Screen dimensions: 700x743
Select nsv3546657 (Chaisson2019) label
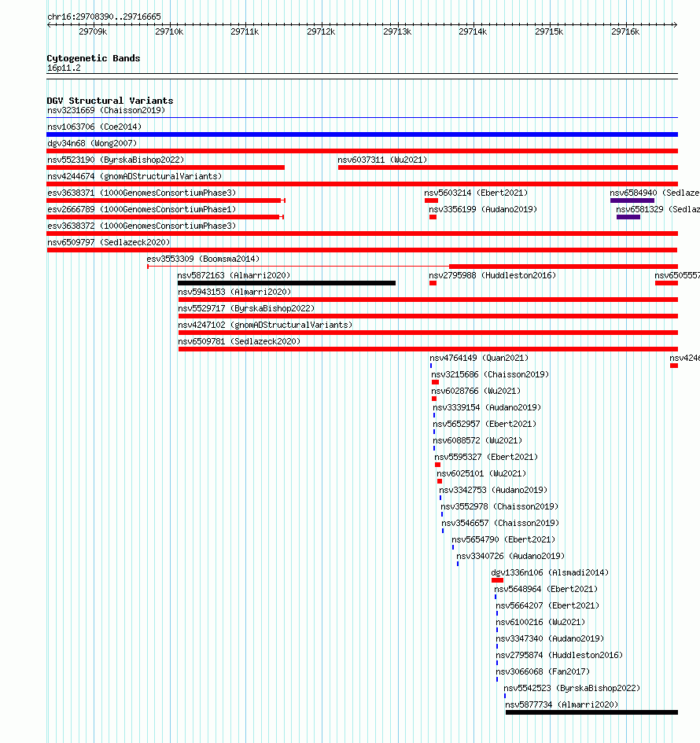click(x=500, y=524)
